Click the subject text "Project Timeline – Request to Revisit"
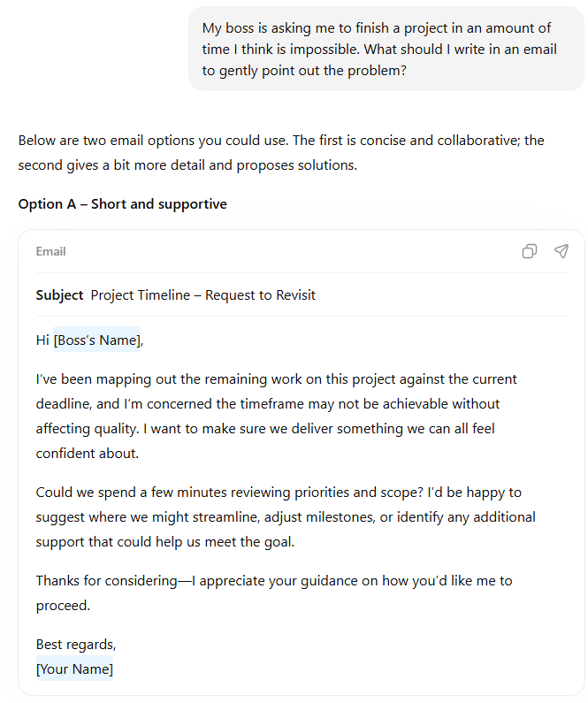 coord(202,295)
